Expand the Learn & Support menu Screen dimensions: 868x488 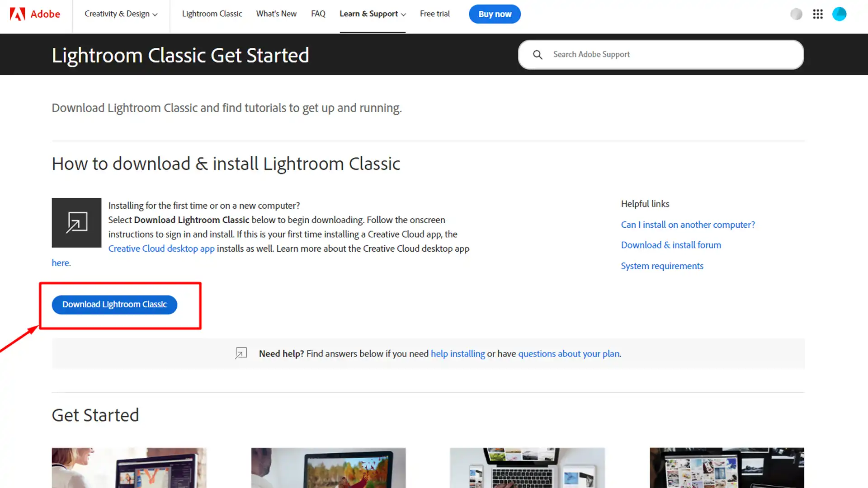click(373, 14)
